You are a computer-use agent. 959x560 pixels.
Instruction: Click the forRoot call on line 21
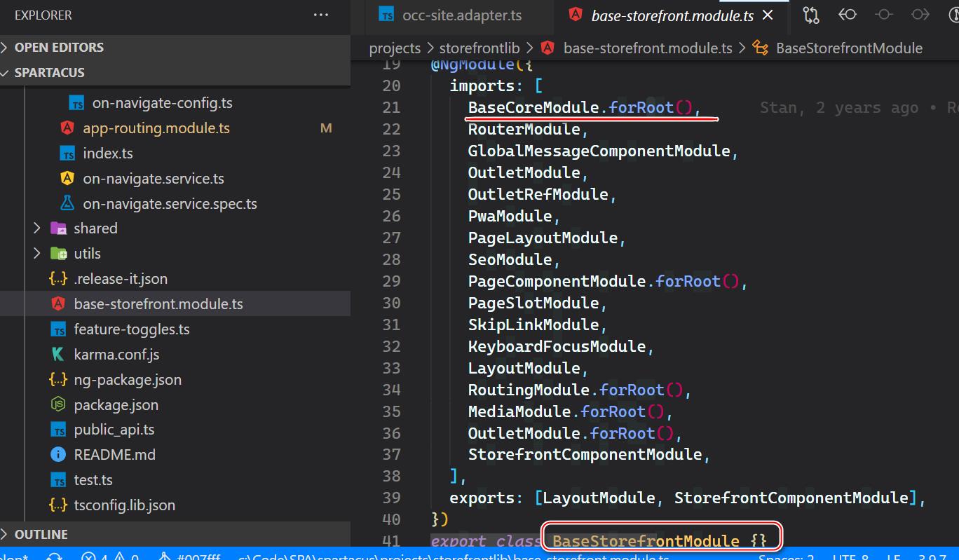(641, 107)
